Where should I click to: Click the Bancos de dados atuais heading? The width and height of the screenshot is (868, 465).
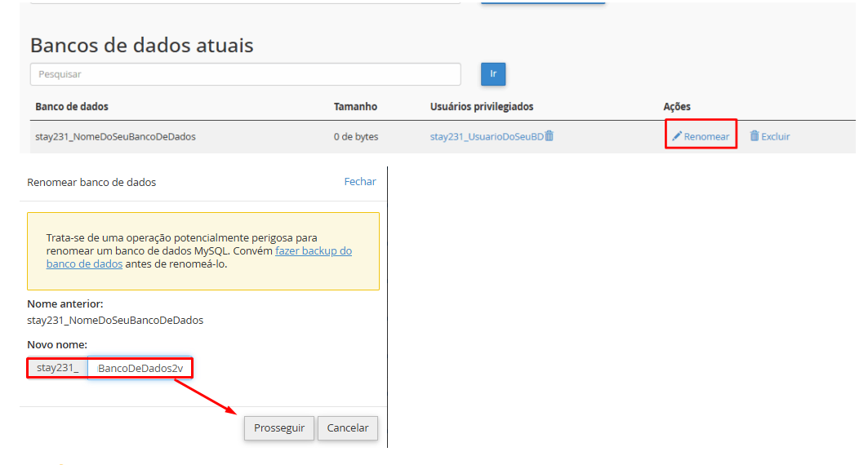click(142, 46)
